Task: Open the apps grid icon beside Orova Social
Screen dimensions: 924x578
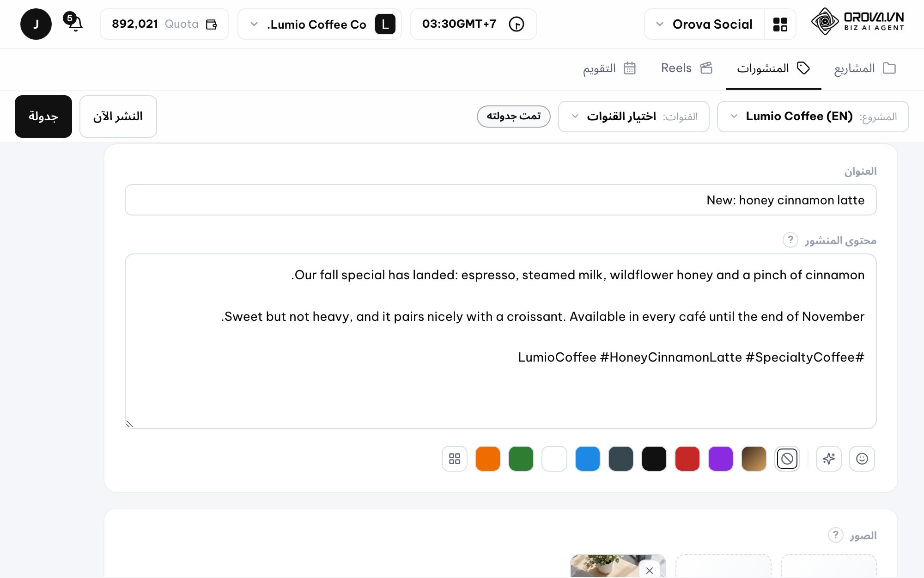Action: click(780, 24)
